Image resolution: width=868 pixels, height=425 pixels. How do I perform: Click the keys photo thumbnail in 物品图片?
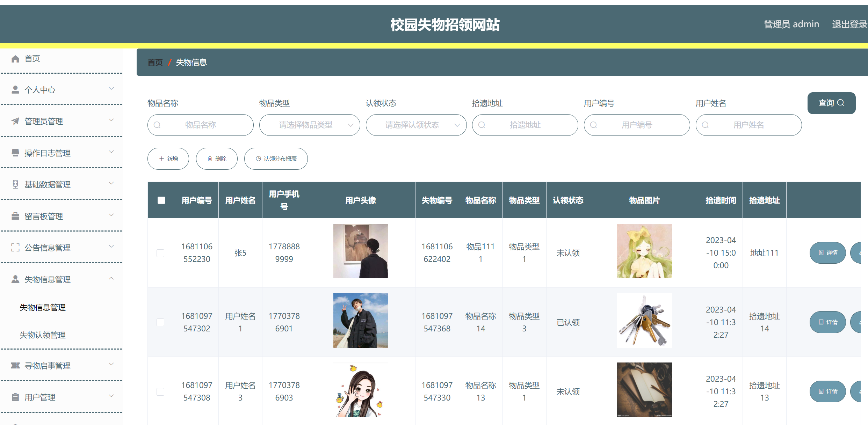point(644,320)
